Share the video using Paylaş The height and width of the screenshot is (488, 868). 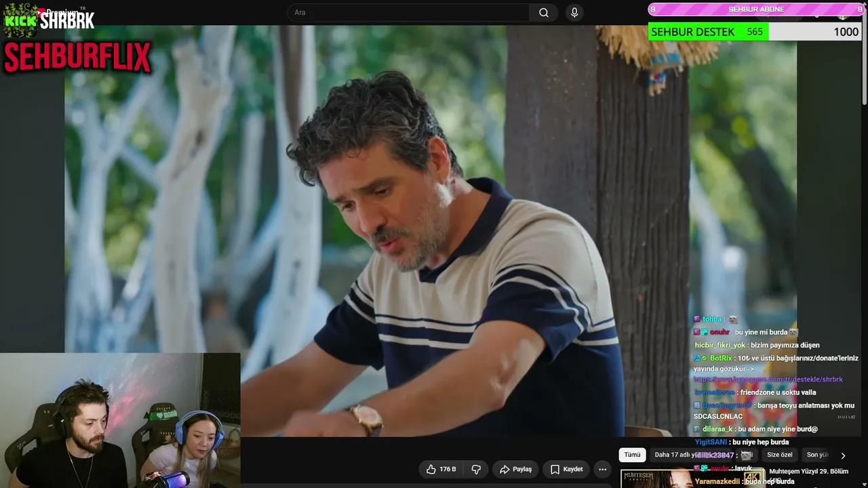(515, 469)
